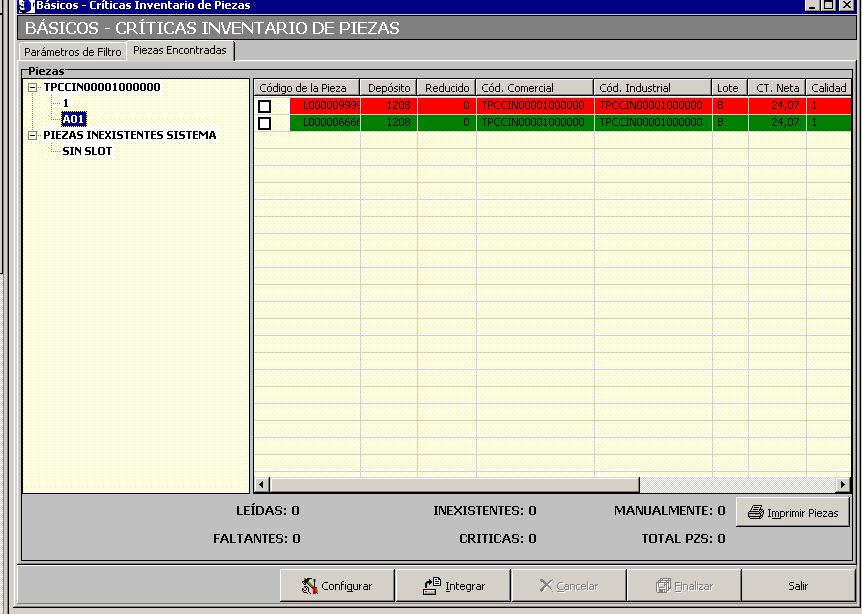
Task: Collapse the TPCCIN00001000000 tree node
Action: 33,87
